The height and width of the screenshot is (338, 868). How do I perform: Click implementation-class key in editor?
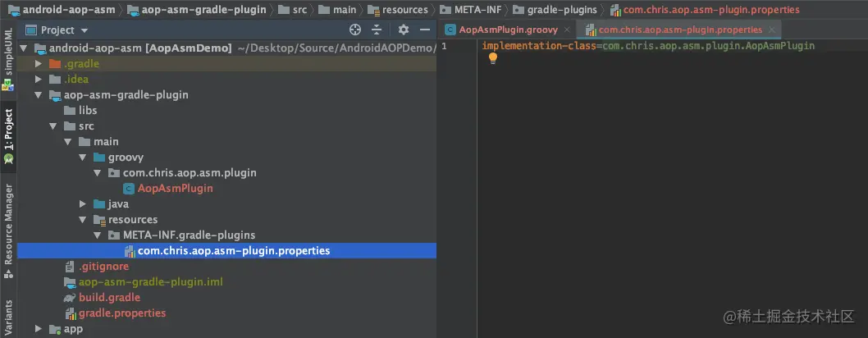click(x=539, y=45)
